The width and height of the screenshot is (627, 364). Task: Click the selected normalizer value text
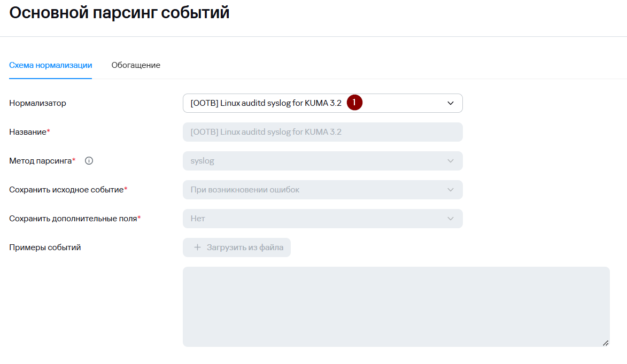pos(266,103)
